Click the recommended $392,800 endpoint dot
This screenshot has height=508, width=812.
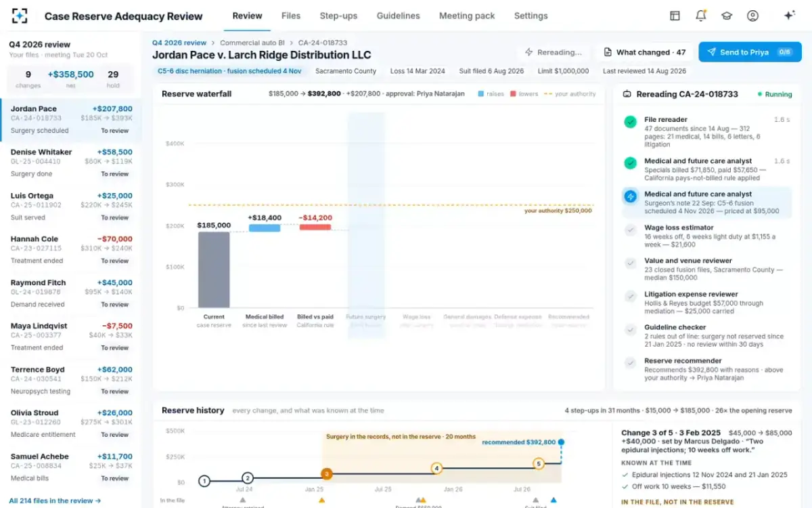pyautogui.click(x=561, y=442)
